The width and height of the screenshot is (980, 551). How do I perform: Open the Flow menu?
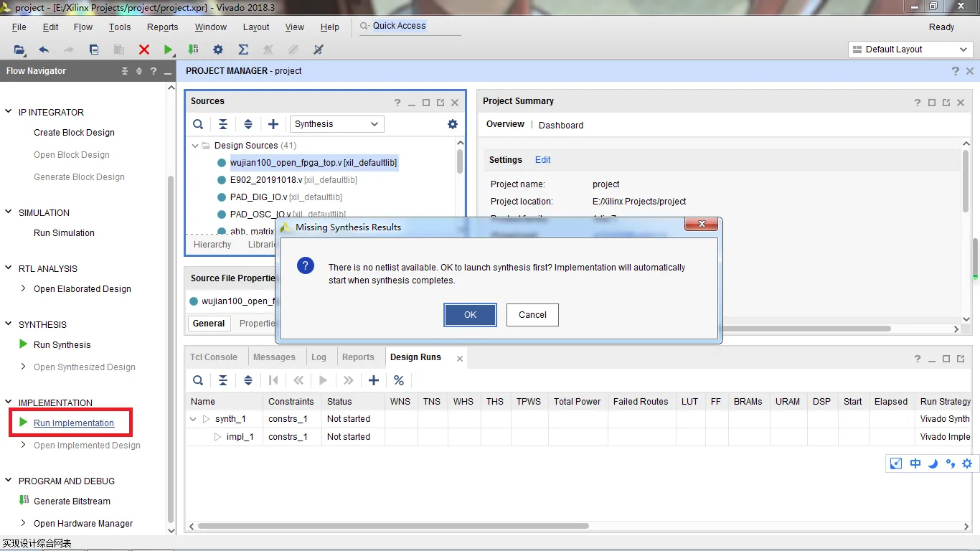pyautogui.click(x=83, y=27)
